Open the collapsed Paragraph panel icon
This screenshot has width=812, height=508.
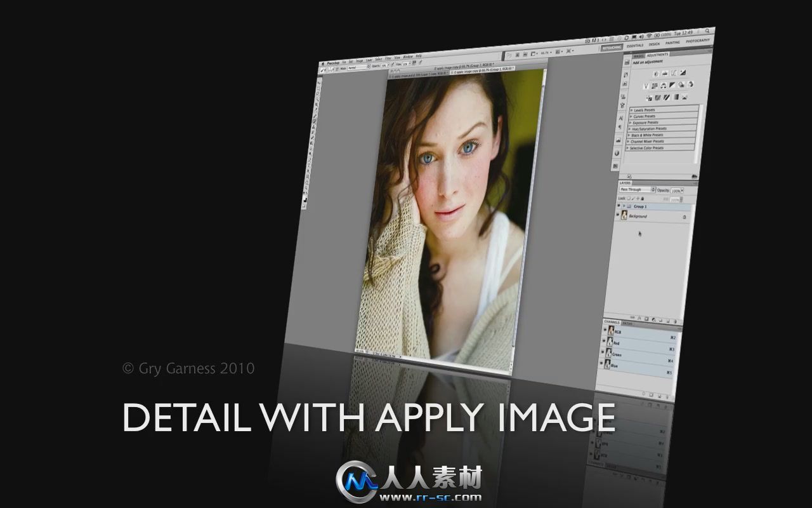coord(620,127)
